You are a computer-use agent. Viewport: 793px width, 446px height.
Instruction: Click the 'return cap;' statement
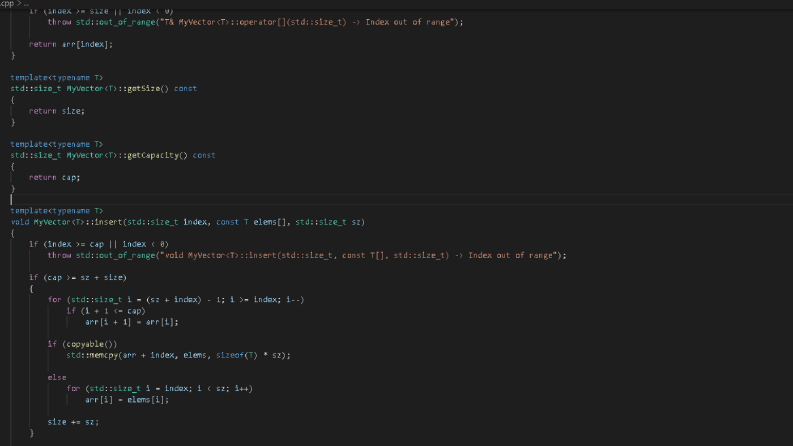click(x=55, y=177)
